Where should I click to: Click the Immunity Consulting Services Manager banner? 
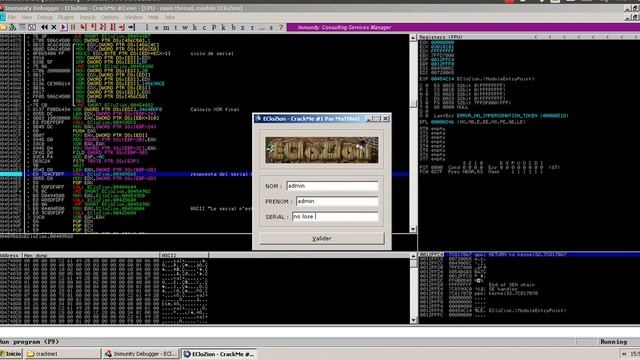(463, 27)
